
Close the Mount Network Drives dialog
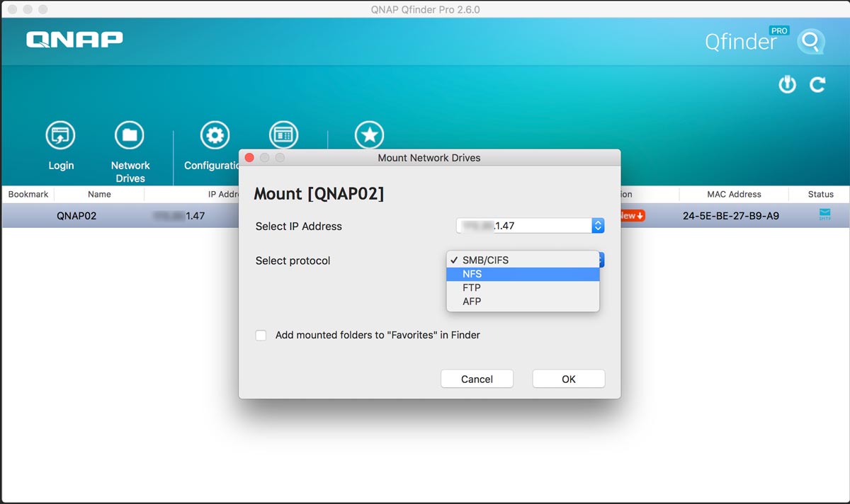tap(249, 157)
